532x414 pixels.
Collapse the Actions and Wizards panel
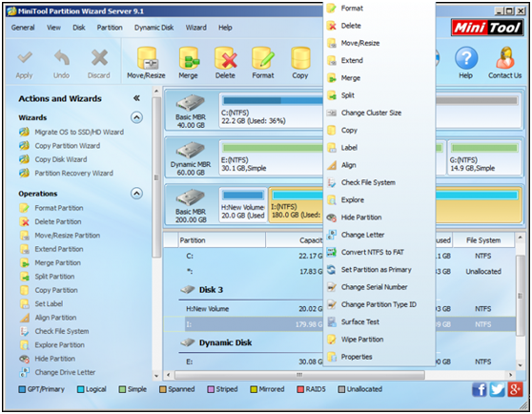(136, 98)
